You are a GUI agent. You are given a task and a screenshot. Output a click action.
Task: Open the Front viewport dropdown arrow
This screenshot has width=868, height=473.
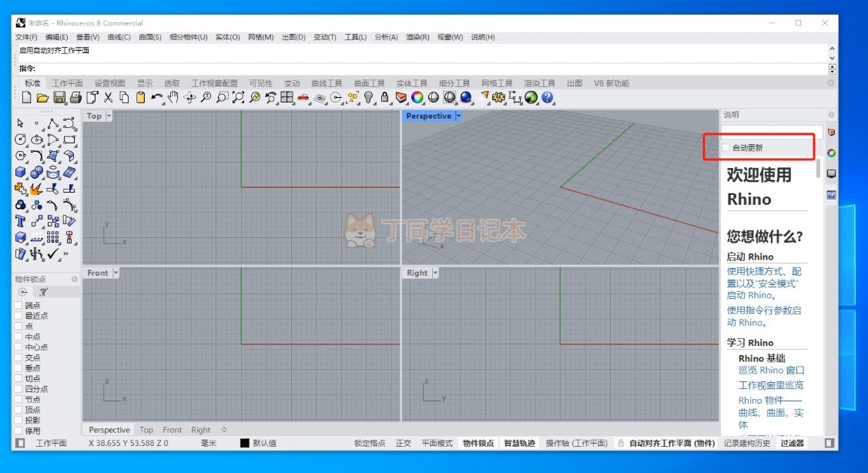(116, 273)
